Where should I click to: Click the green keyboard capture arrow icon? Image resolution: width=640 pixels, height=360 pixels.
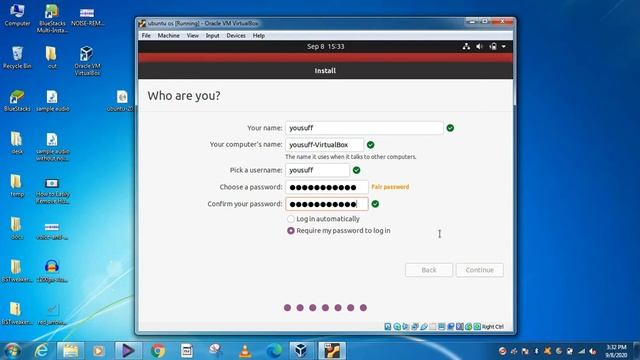click(x=477, y=327)
